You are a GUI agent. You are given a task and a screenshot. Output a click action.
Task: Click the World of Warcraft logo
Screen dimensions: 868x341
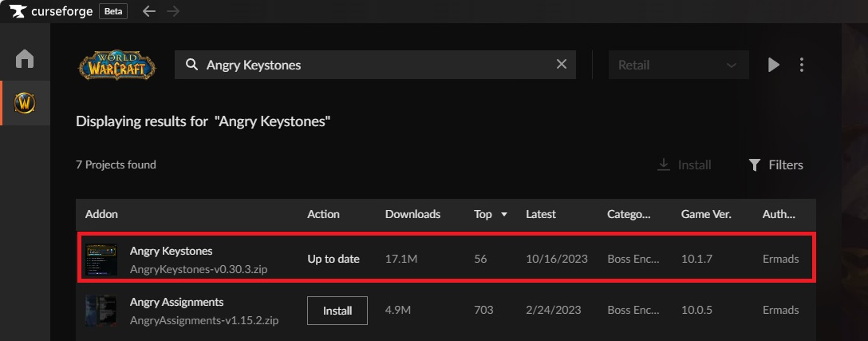tap(116, 65)
